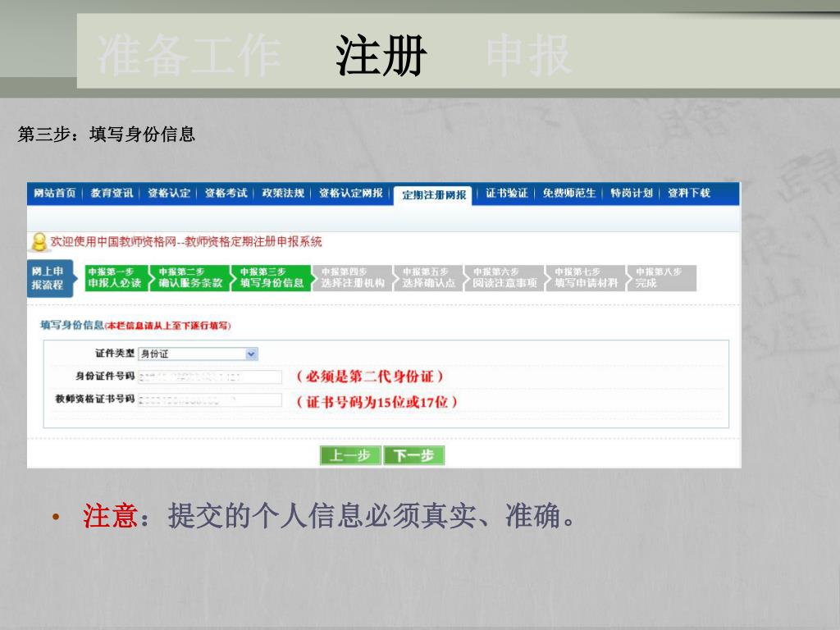Click the faded 准备工作 heading
Screen dimensions: 840x630
click(x=189, y=54)
